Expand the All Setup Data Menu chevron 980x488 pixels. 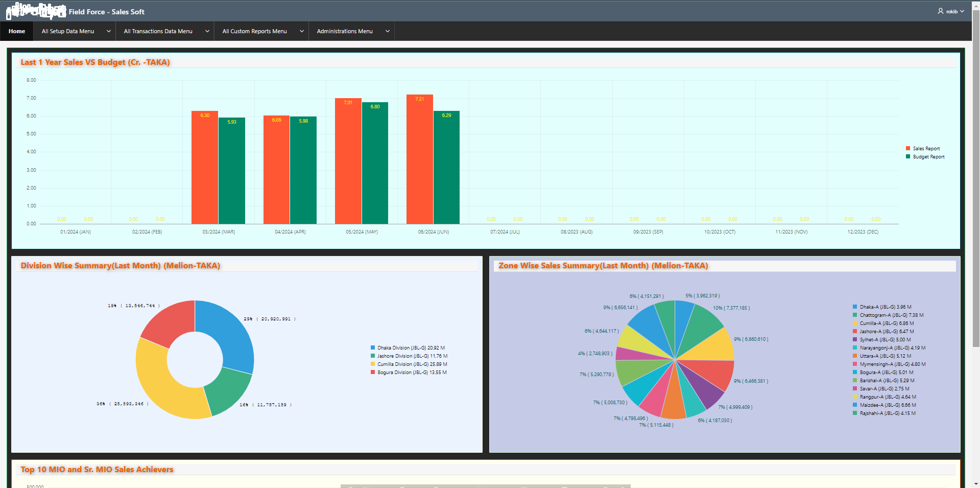click(109, 31)
